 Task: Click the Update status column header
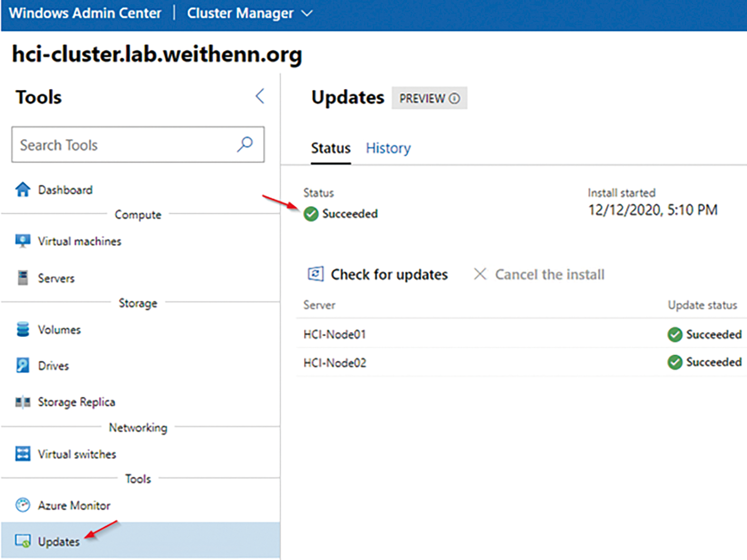pos(702,305)
